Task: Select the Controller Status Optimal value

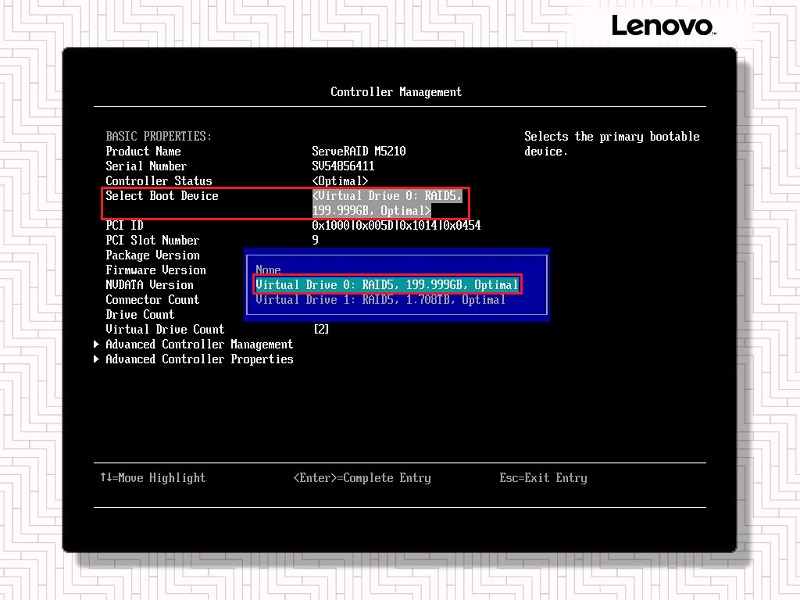Action: point(346,181)
